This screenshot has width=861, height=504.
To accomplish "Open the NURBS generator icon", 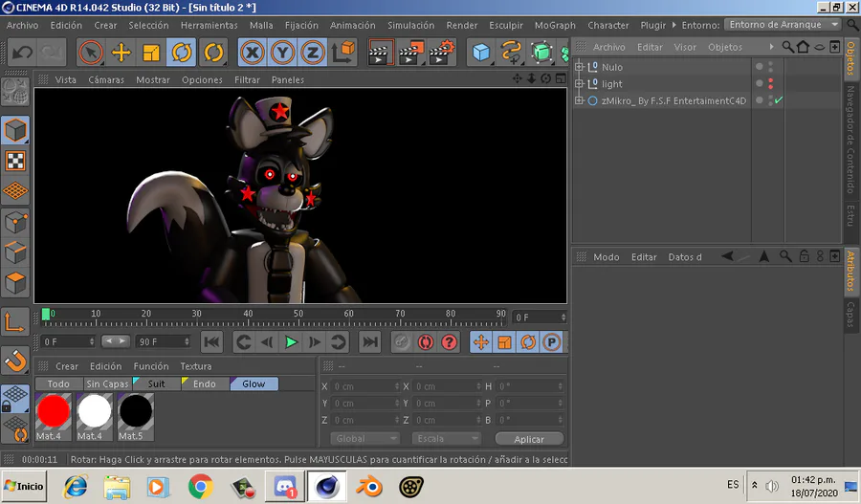I will pos(542,53).
